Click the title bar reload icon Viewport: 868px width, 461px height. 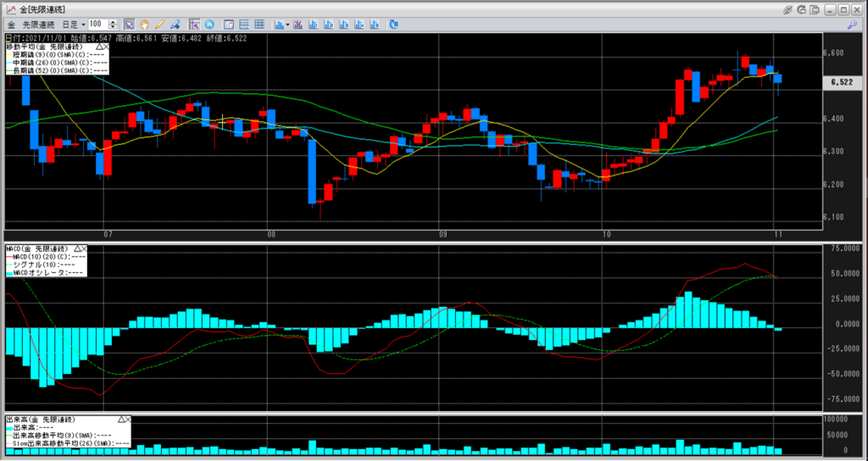pyautogui.click(x=802, y=9)
